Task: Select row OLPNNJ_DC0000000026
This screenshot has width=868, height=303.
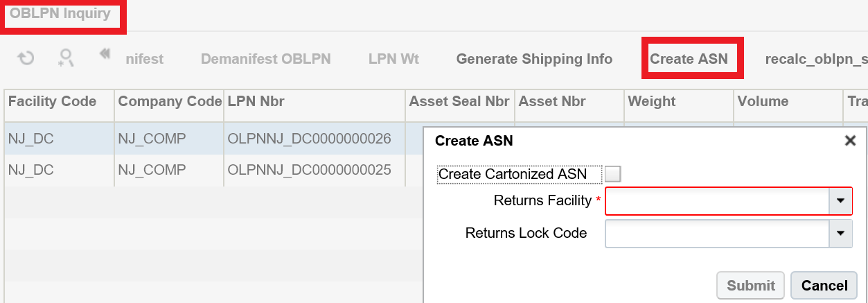Action: (x=309, y=138)
